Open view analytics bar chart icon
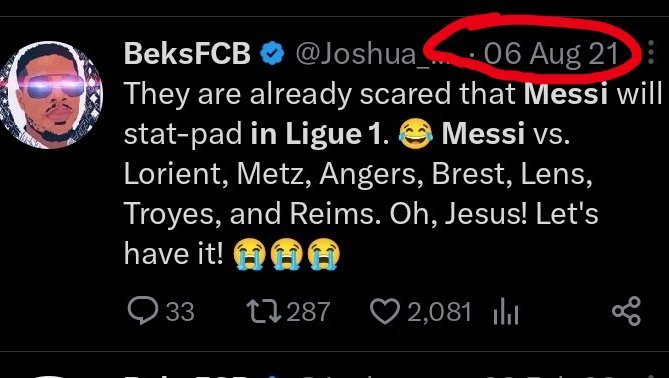The width and height of the screenshot is (669, 378). pos(506,312)
